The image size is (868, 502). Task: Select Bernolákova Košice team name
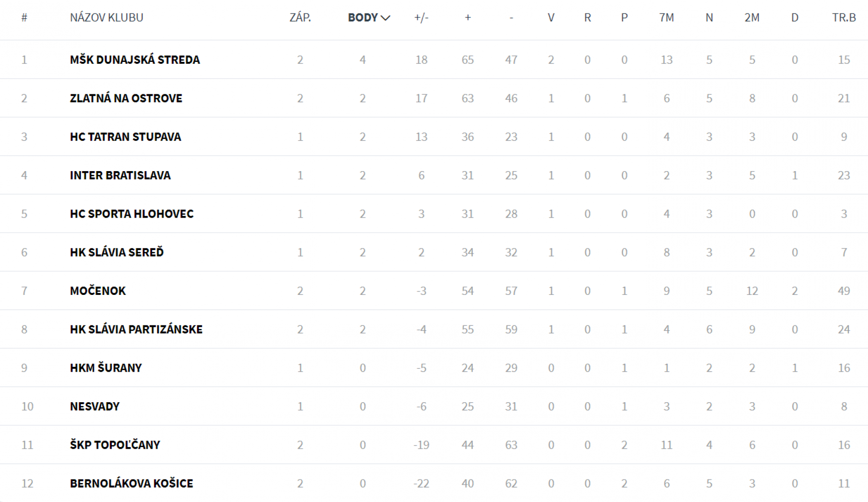(131, 483)
